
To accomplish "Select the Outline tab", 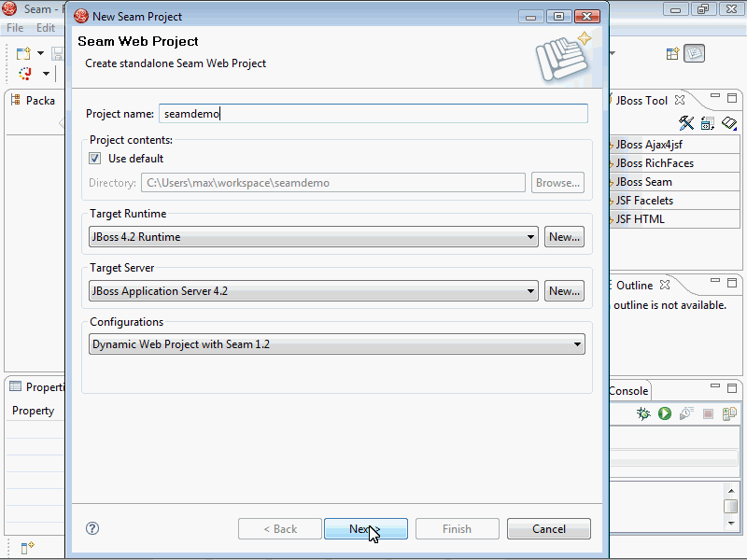I will pos(634,286).
